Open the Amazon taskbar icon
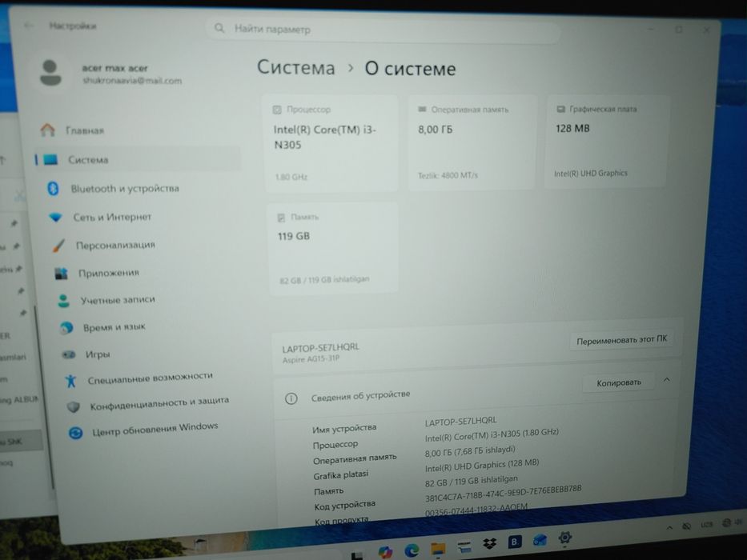Image resolution: width=747 pixels, height=560 pixels. click(x=464, y=546)
